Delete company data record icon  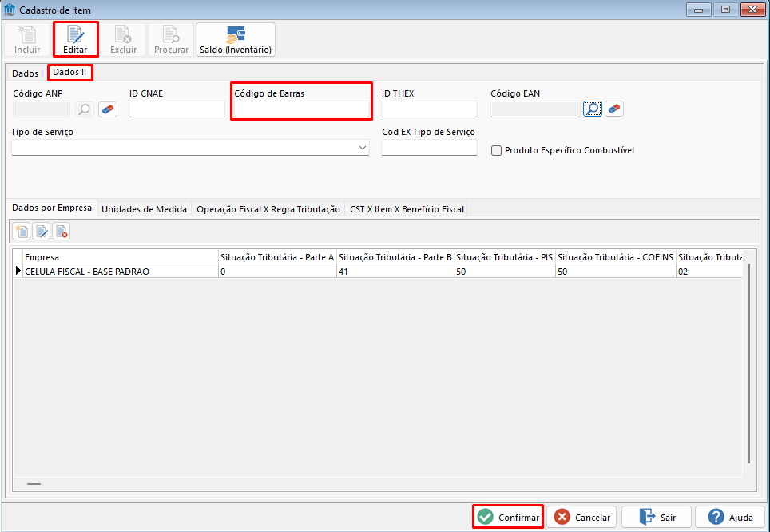click(x=62, y=232)
